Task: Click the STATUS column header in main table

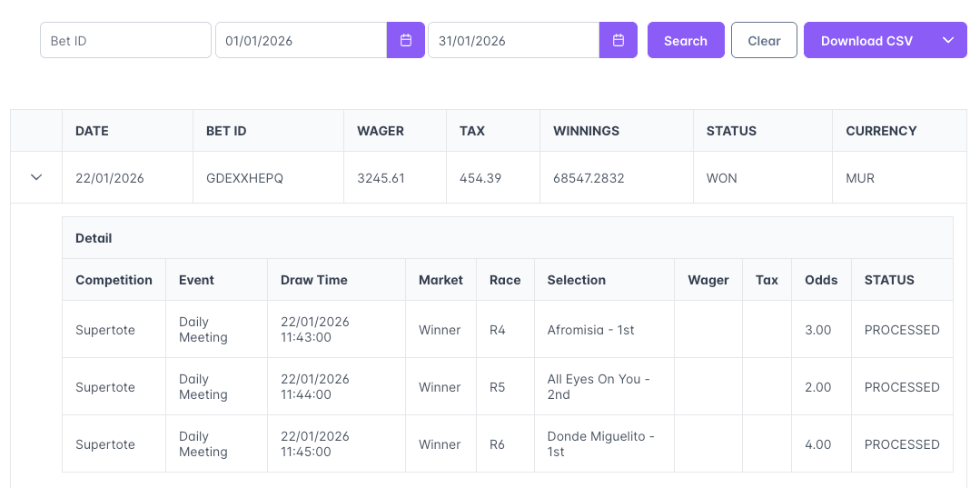Action: click(731, 131)
